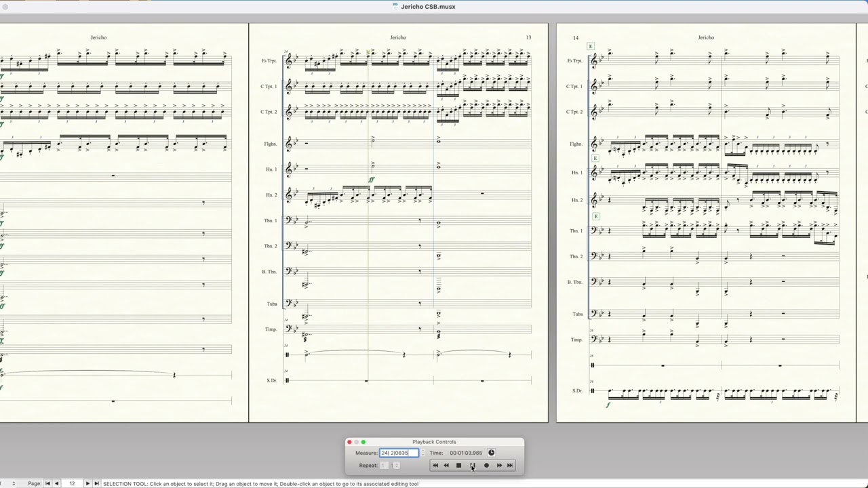Click the page number 14 in the header
The height and width of the screenshot is (488, 868).
(576, 37)
